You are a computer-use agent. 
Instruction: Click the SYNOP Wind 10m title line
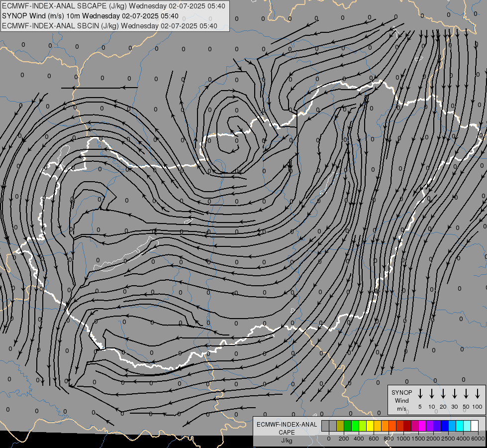click(90, 16)
